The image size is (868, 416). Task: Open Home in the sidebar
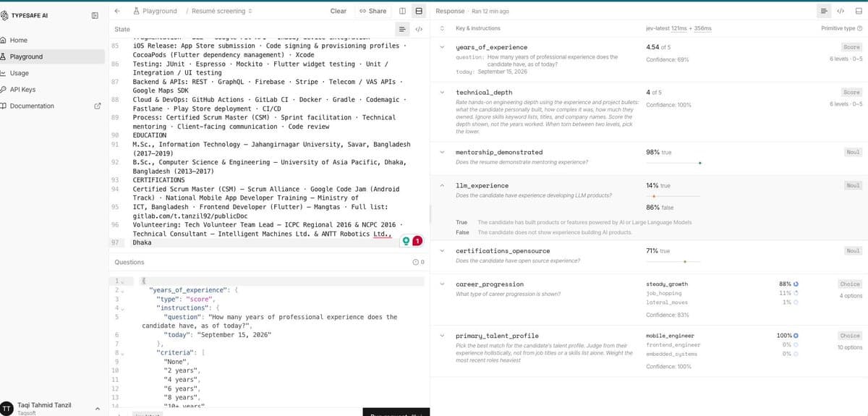(52, 40)
